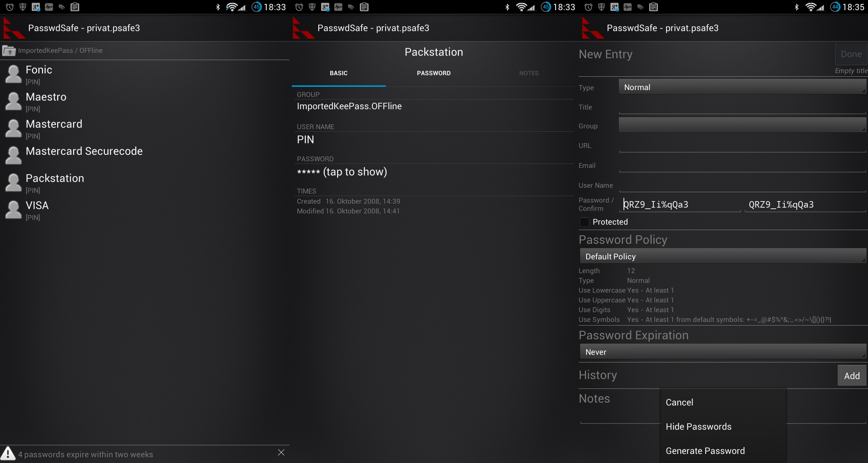Image resolution: width=868 pixels, height=463 pixels.
Task: Tap the clipboard notification icon in entry list screen
Action: [x=75, y=7]
